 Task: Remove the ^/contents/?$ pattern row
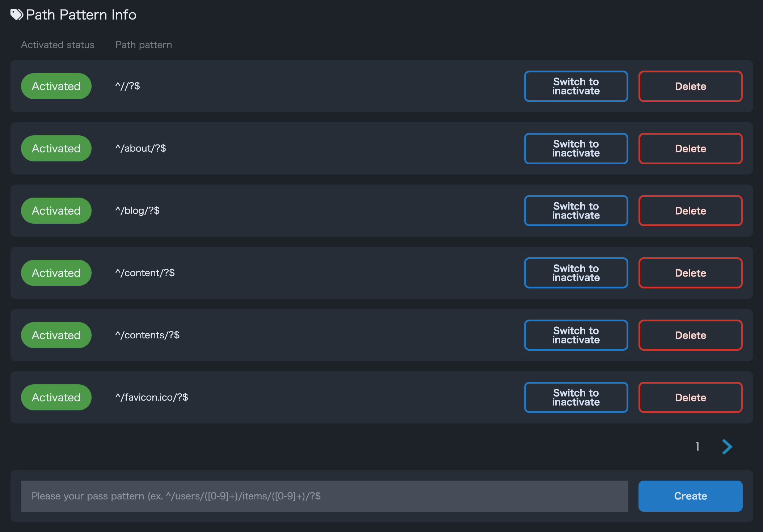[690, 335]
